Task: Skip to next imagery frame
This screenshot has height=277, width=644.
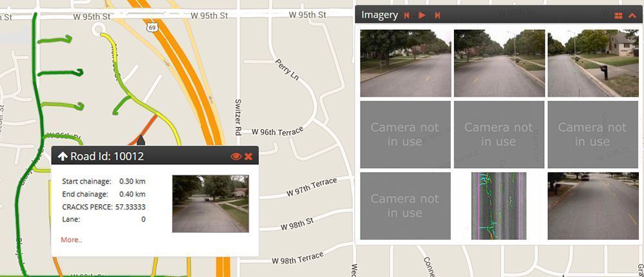Action: point(437,15)
